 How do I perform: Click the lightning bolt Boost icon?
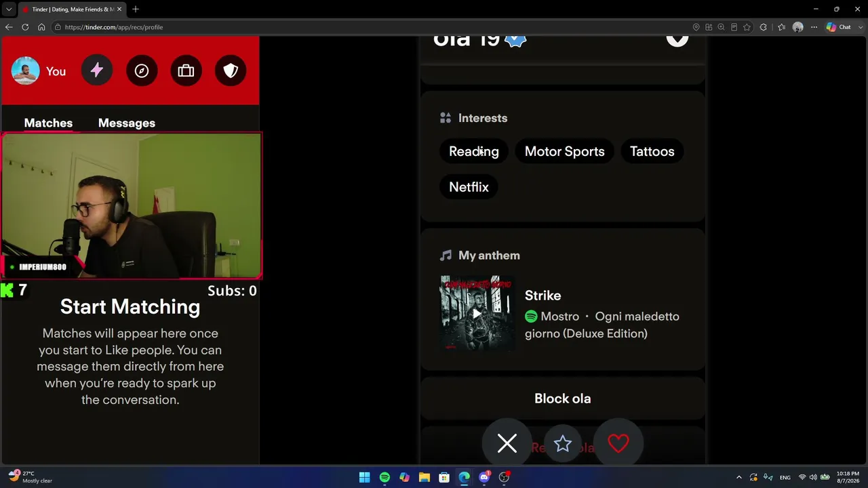[x=97, y=71]
